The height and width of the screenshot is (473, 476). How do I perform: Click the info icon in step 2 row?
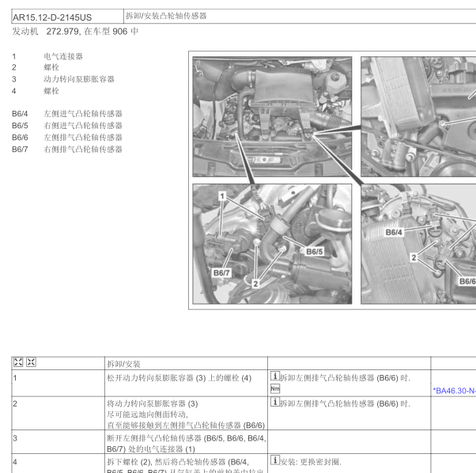(274, 402)
